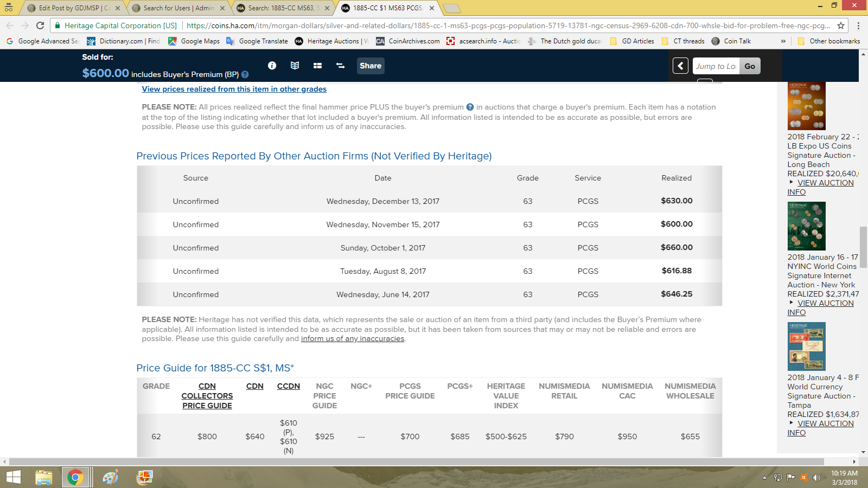Click the page's vertical scrollbar thumb

pos(863,247)
